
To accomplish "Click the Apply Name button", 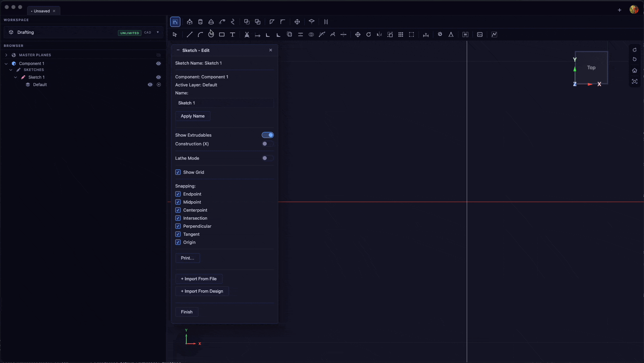I will [x=193, y=116].
